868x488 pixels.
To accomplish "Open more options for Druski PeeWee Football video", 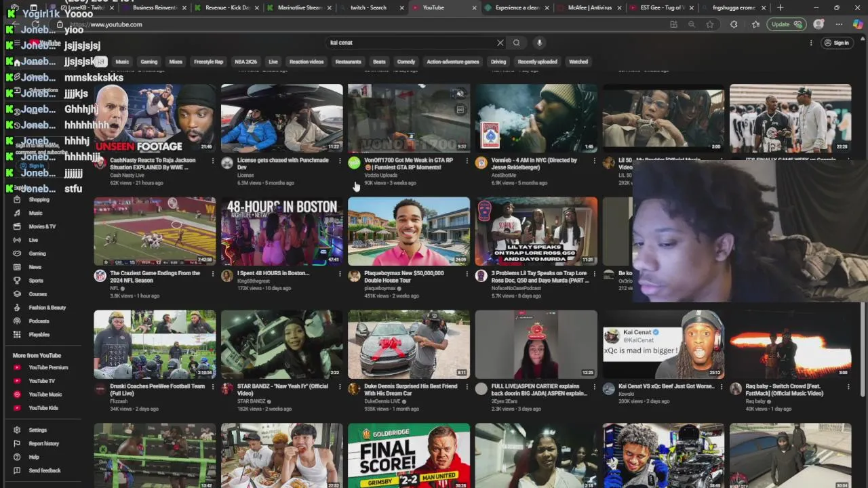I will (x=212, y=387).
